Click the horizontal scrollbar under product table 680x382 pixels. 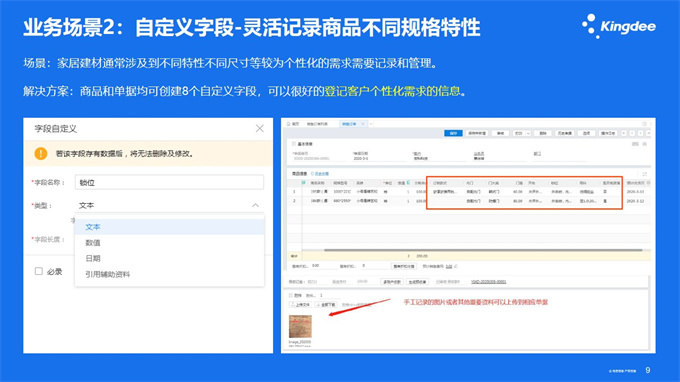483,250
